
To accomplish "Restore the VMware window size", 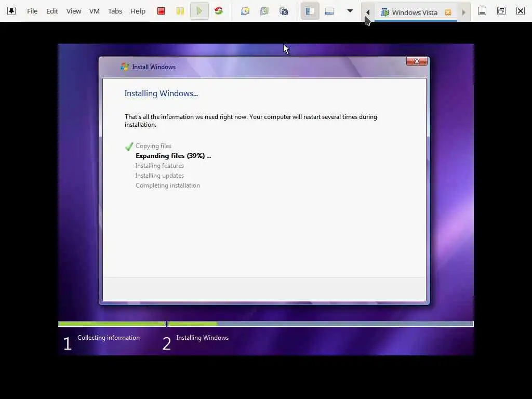I will click(501, 11).
